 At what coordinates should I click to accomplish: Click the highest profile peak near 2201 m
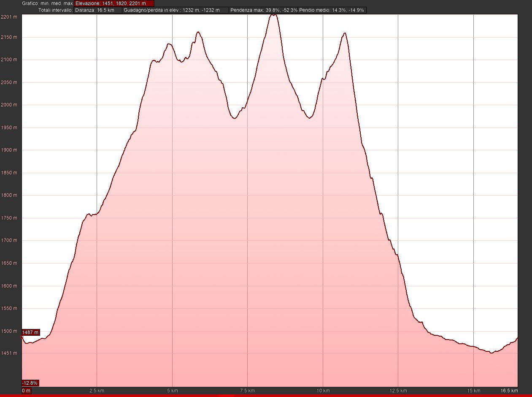point(273,15)
